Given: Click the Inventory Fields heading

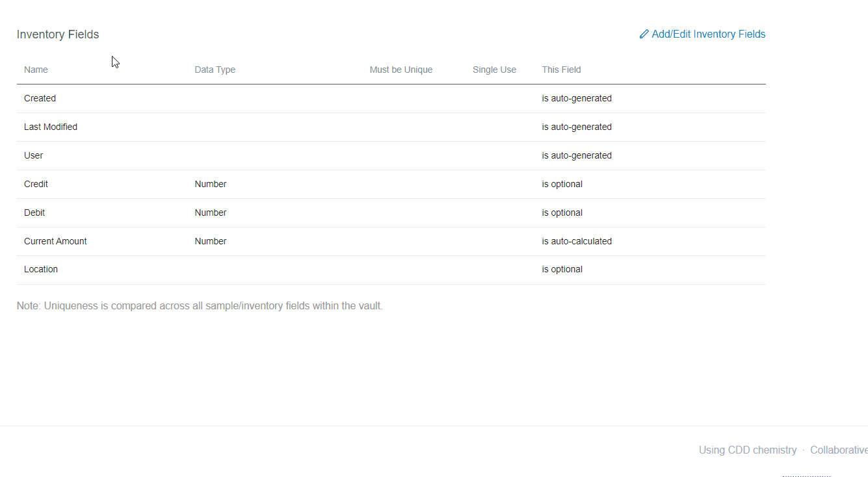Looking at the screenshot, I should 58,34.
